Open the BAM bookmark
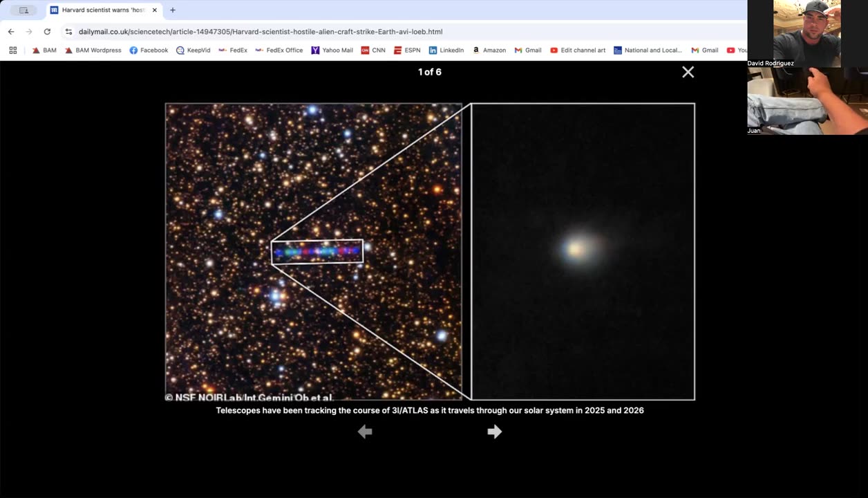 pos(44,50)
